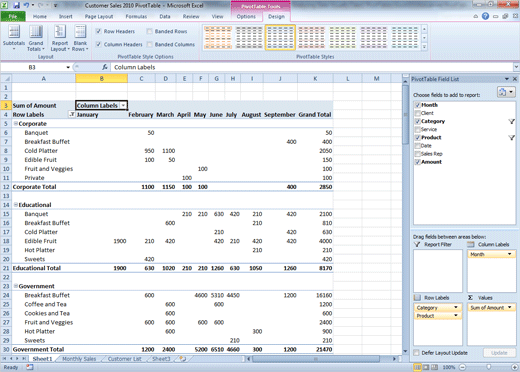Click the vertical worksheet scrollbar down arrow
Image resolution: width=520 pixels, height=372 pixels.
[x=405, y=351]
